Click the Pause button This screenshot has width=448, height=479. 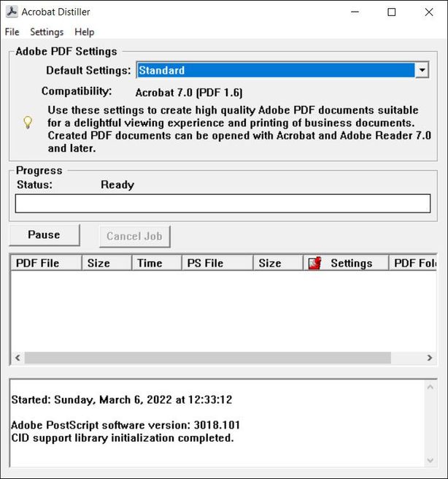click(45, 234)
